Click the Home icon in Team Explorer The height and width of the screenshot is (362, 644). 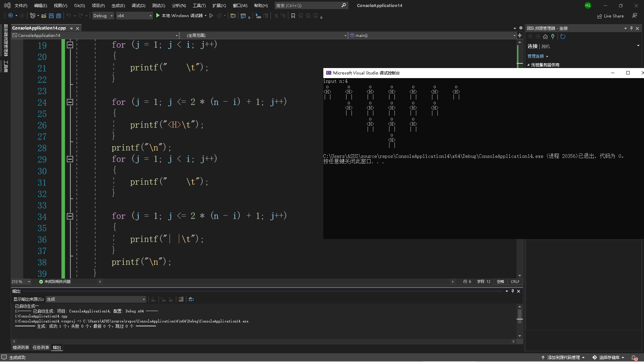[545, 37]
